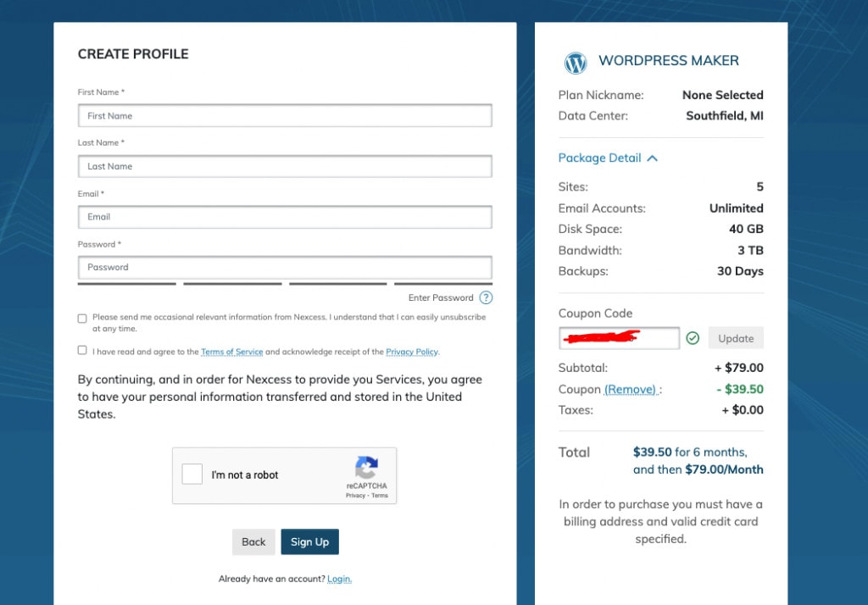The width and height of the screenshot is (868, 605).
Task: Click the Southfield, MI data center value
Action: point(725,116)
